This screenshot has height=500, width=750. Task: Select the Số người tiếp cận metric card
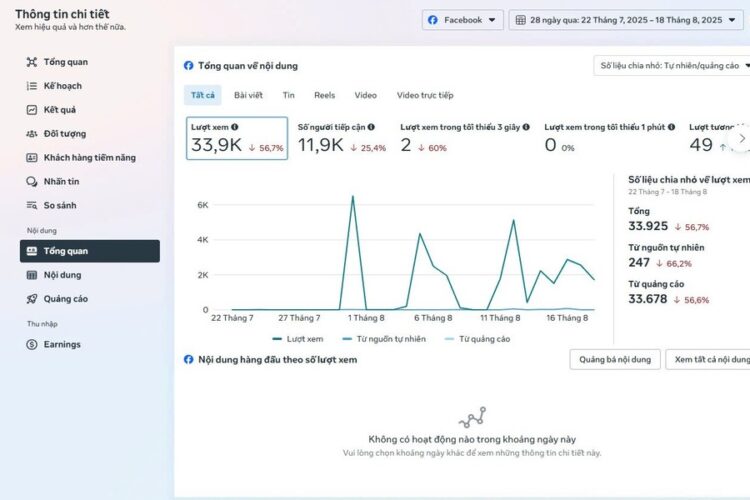342,139
